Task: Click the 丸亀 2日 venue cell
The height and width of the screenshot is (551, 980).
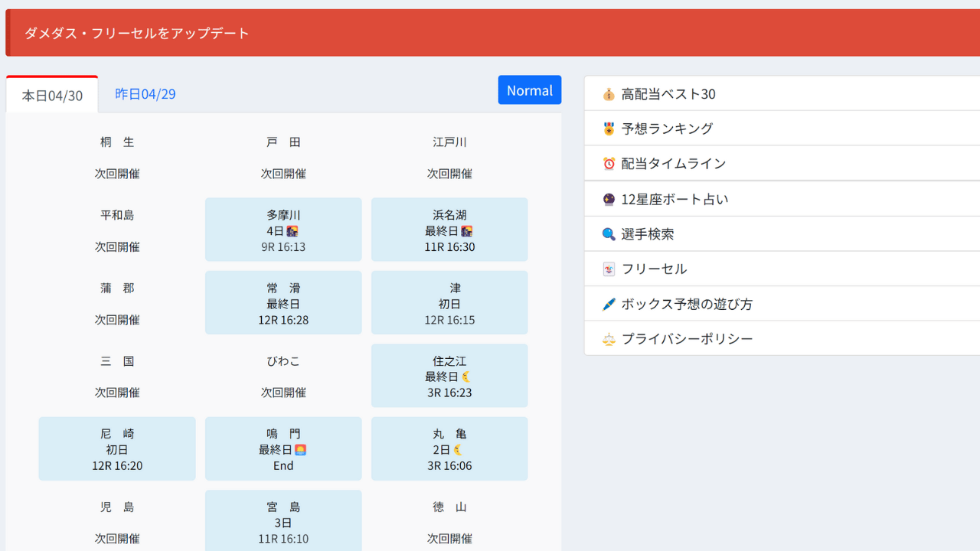Action: tap(449, 448)
